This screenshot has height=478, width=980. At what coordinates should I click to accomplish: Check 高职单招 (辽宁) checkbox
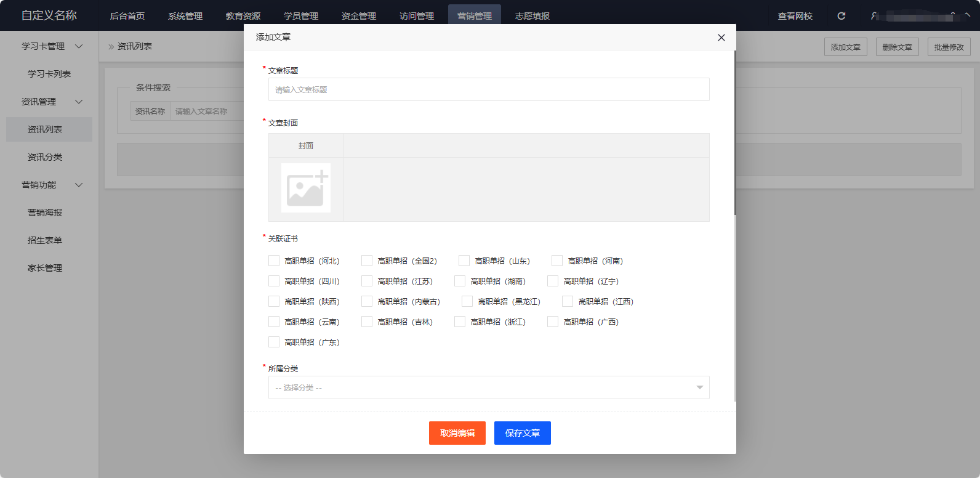(x=553, y=281)
